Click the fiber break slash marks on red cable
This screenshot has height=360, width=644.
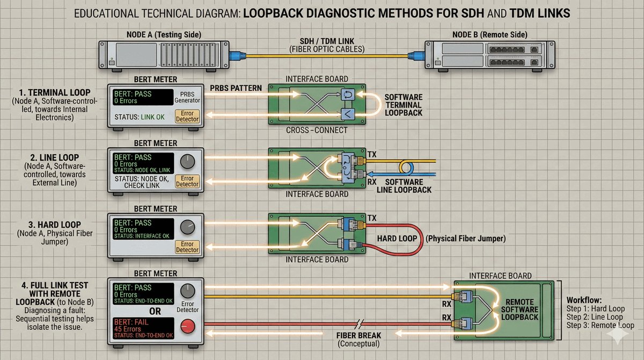point(357,323)
